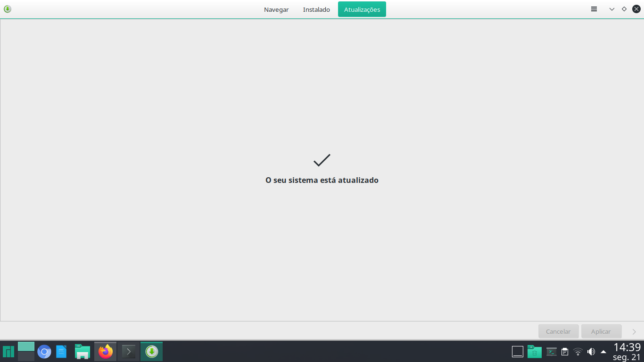This screenshot has width=644, height=362.
Task: Maximize the Pamac window with the diamond button
Action: pyautogui.click(x=624, y=9)
